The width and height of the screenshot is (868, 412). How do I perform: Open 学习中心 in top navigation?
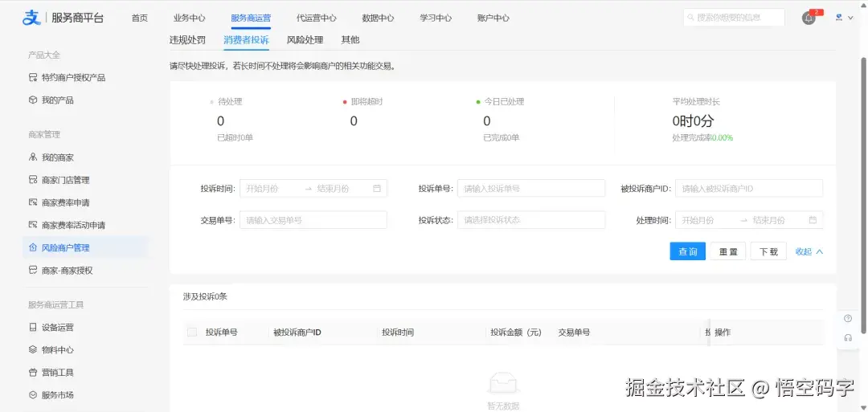436,18
